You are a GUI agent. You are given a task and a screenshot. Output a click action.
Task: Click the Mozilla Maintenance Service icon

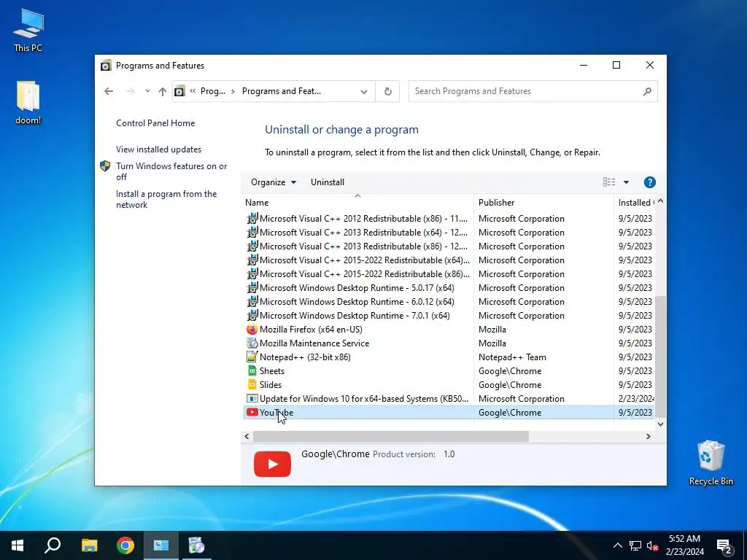pos(252,343)
